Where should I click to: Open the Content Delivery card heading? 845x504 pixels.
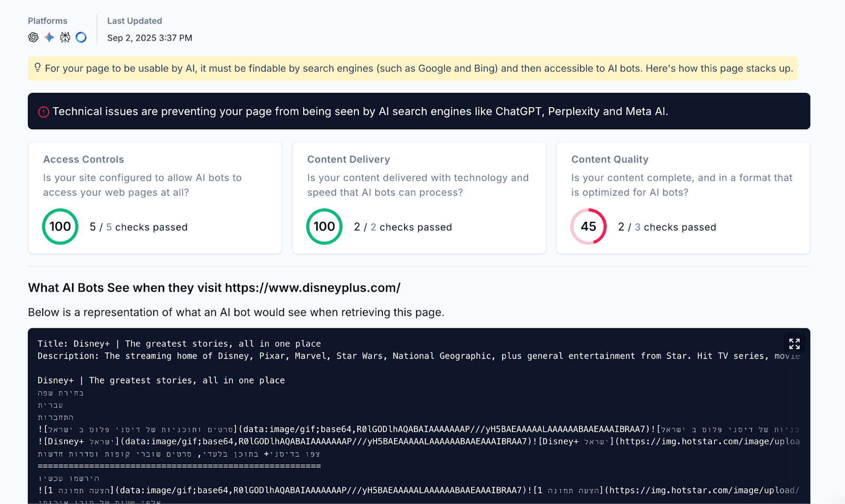point(349,159)
